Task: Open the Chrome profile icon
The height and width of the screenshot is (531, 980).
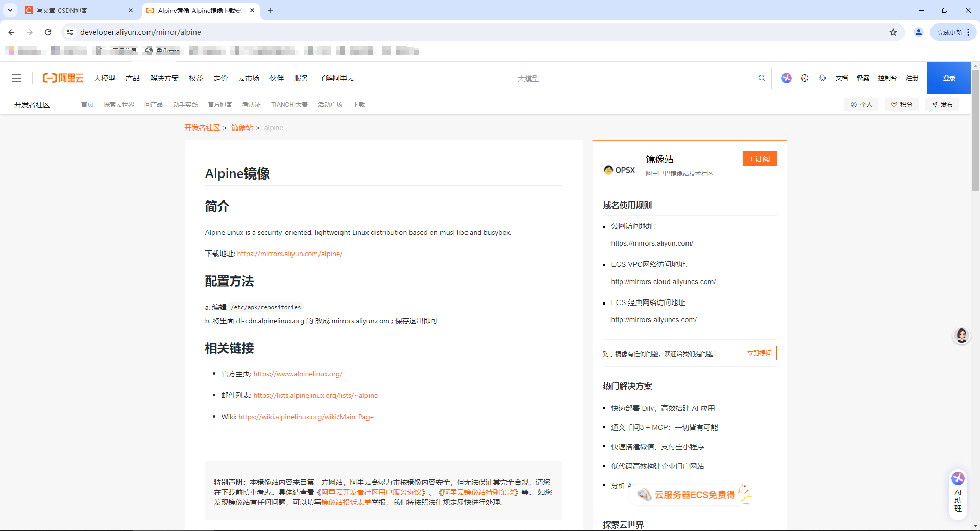Action: pos(919,32)
